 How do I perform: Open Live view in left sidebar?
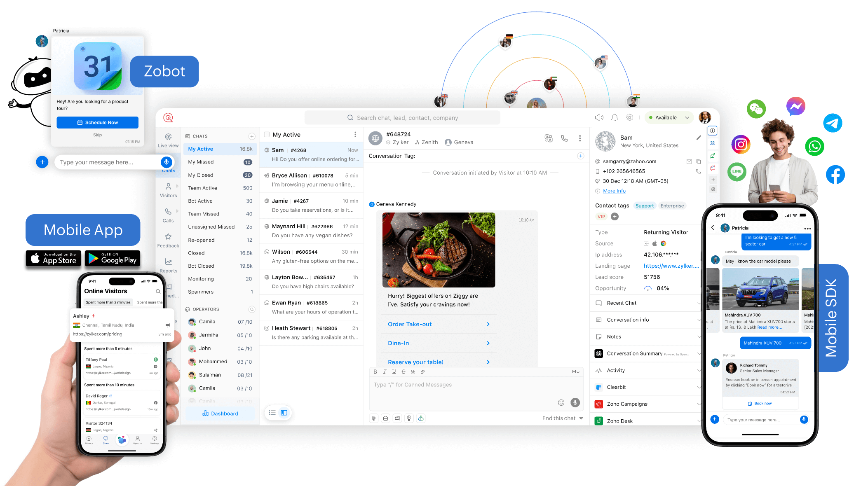pyautogui.click(x=168, y=140)
